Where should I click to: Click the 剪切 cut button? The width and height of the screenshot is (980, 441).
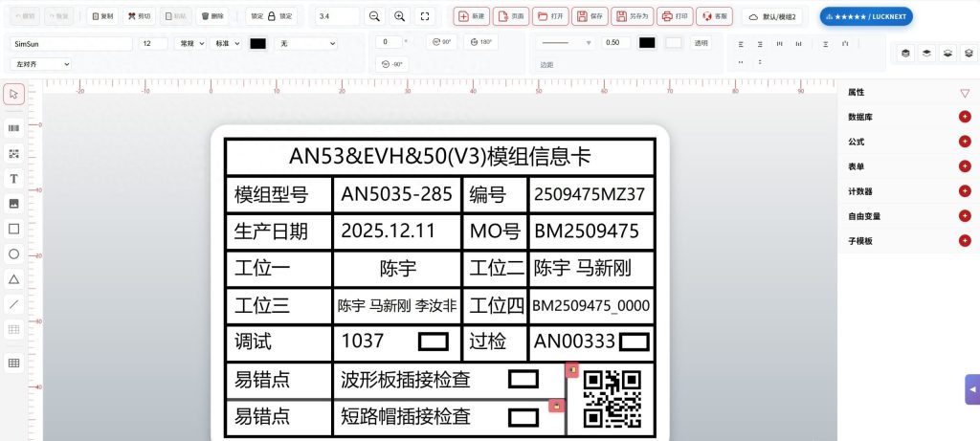click(x=139, y=16)
